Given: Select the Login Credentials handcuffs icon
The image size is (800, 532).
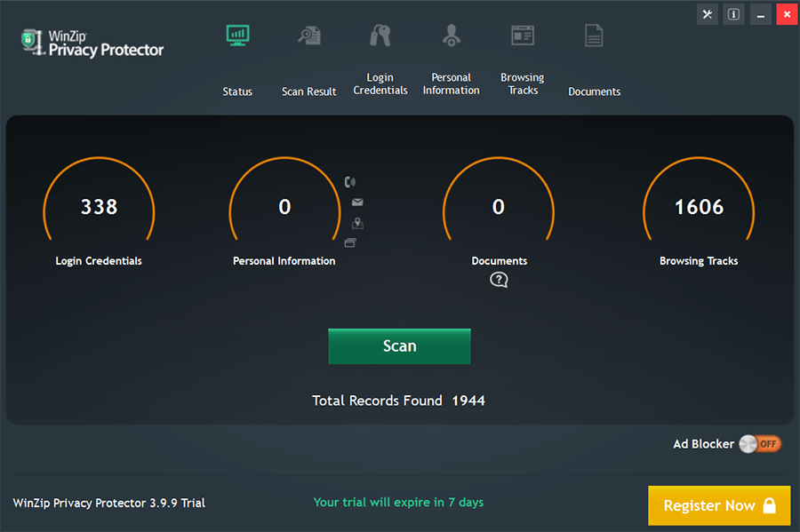Looking at the screenshot, I should point(380,35).
